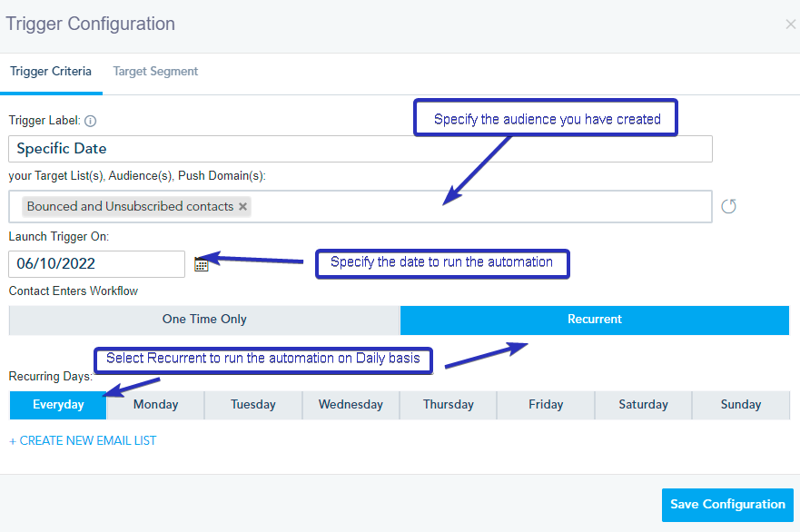Toggle Sunday as recurring day
800x532 pixels.
[x=741, y=405]
